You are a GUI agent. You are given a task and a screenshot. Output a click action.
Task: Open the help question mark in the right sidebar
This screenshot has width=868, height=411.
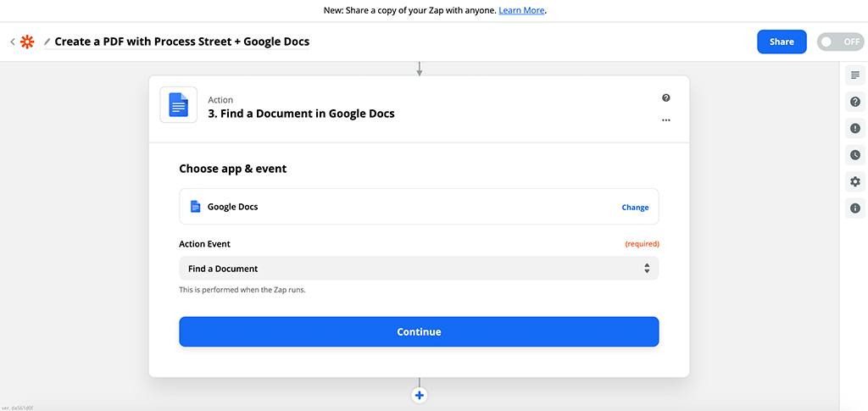854,102
